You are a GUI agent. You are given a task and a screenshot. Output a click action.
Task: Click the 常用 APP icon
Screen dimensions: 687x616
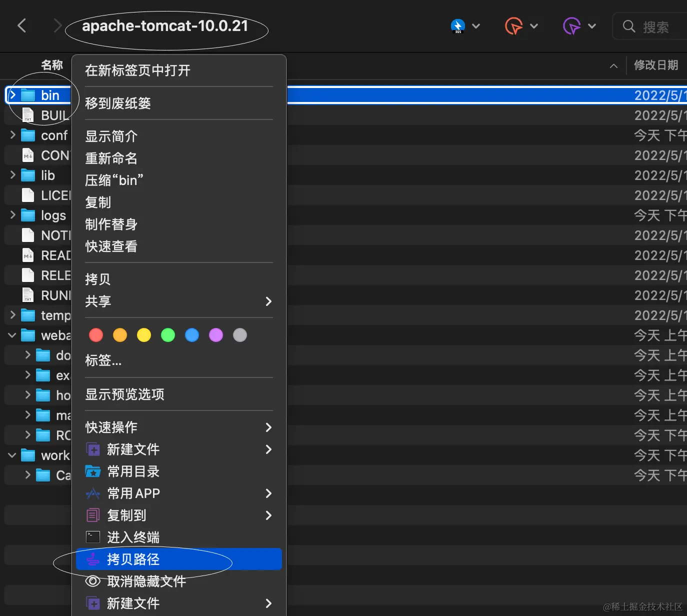pyautogui.click(x=93, y=493)
